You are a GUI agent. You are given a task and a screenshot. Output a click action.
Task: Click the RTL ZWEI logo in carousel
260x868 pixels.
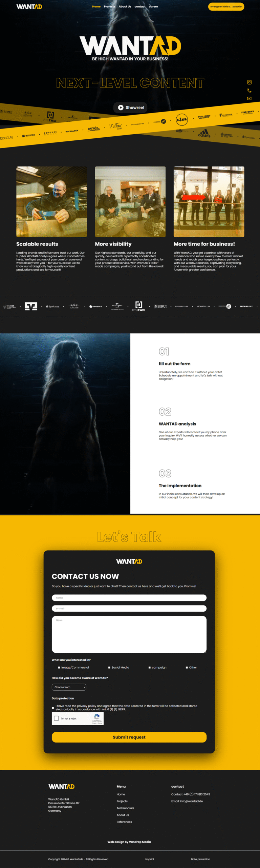coord(138,306)
